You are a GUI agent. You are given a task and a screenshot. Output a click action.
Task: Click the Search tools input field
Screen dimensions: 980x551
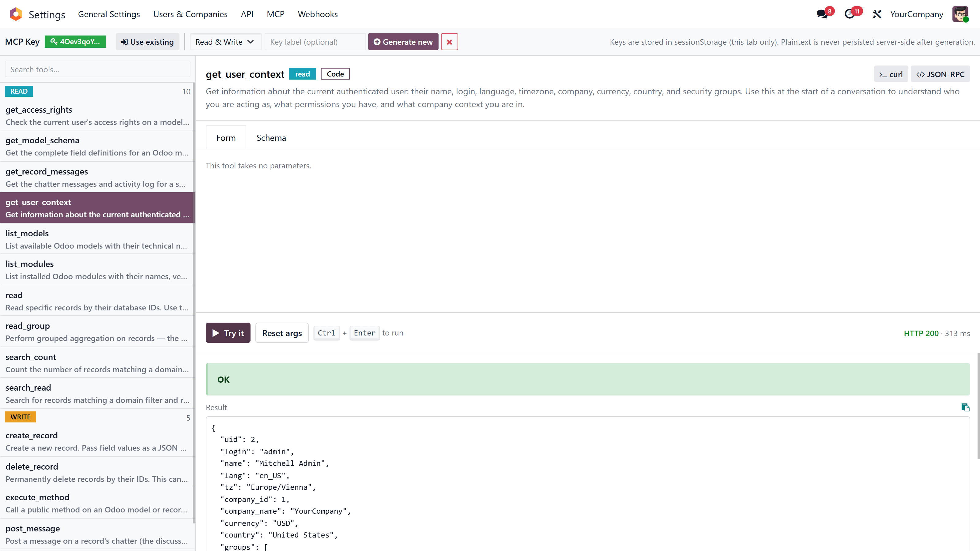click(x=97, y=69)
